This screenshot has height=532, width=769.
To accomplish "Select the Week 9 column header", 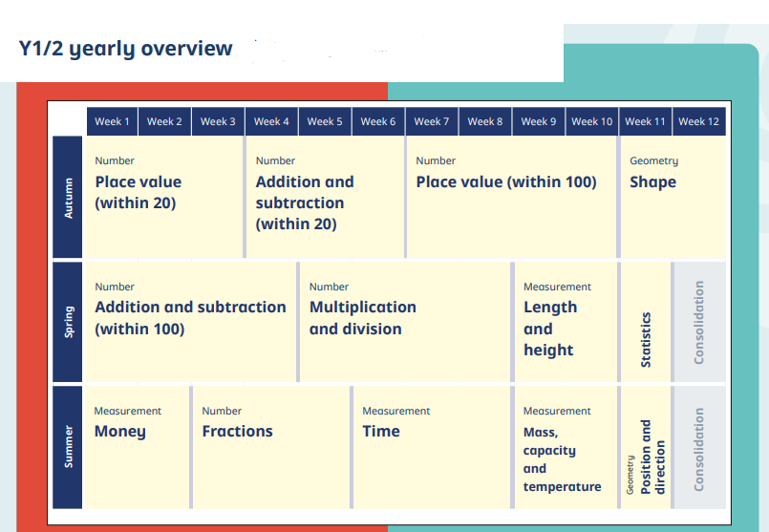I will tap(539, 121).
